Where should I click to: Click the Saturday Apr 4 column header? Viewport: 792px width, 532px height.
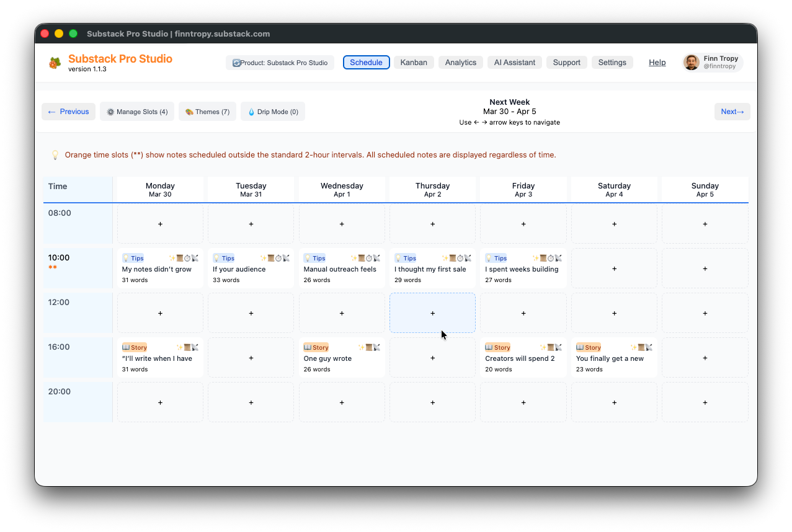(615, 190)
